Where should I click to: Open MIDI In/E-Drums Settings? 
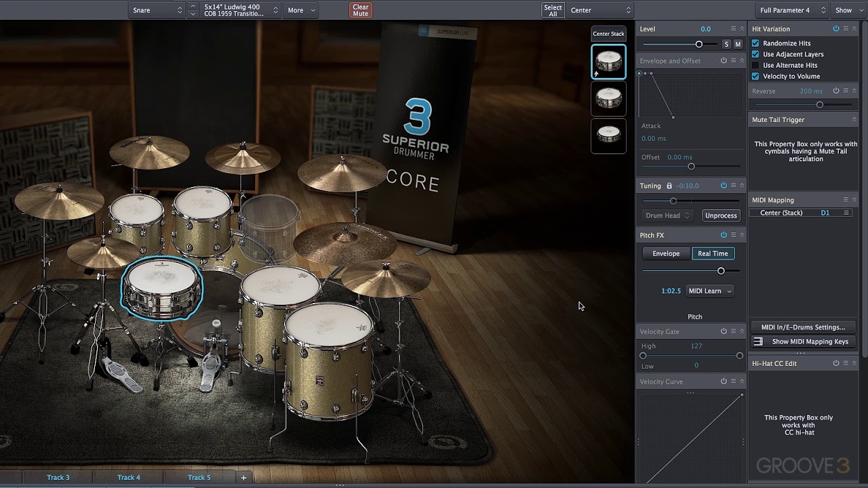[803, 327]
